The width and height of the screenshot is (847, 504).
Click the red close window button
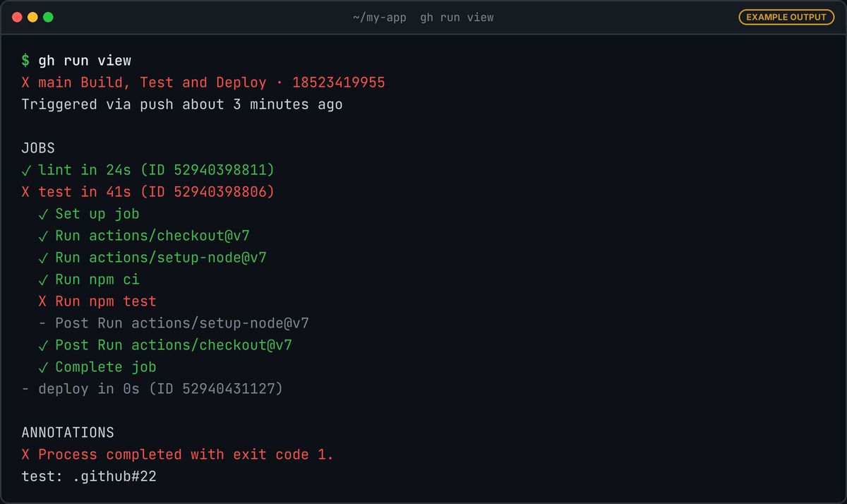point(17,17)
